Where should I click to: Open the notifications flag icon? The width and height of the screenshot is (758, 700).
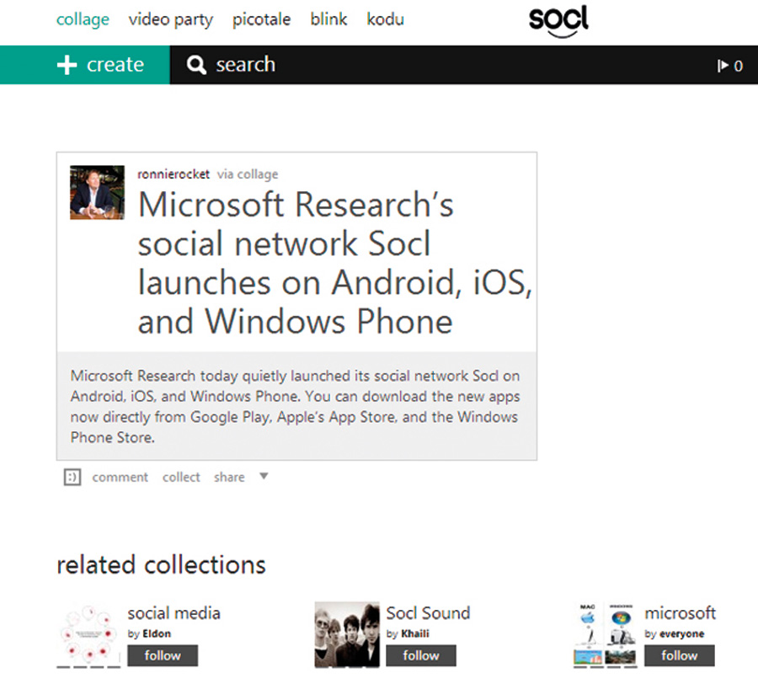point(723,65)
